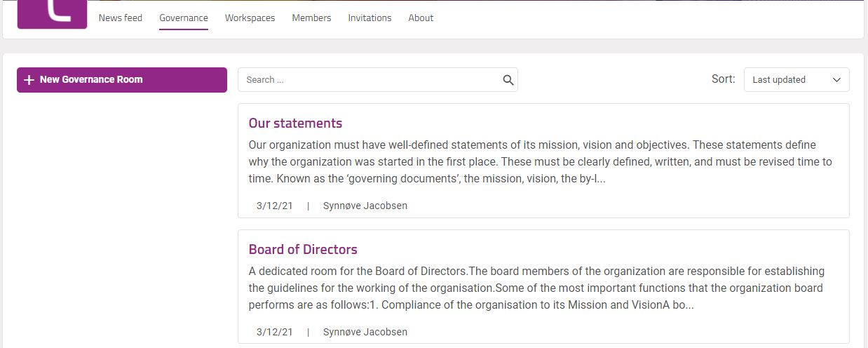868x348 pixels.
Task: Open the About tab
Action: click(421, 18)
